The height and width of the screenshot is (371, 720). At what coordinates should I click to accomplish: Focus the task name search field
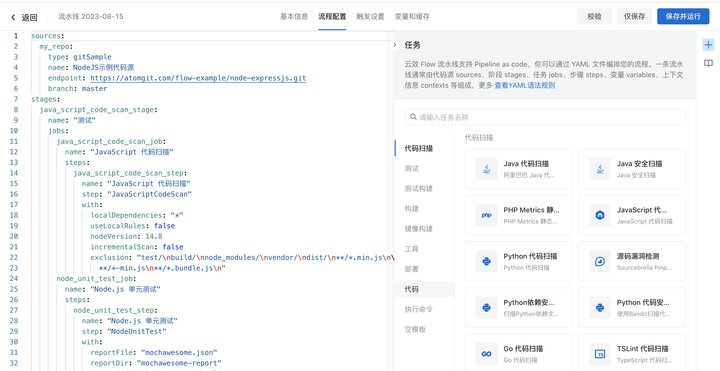545,117
